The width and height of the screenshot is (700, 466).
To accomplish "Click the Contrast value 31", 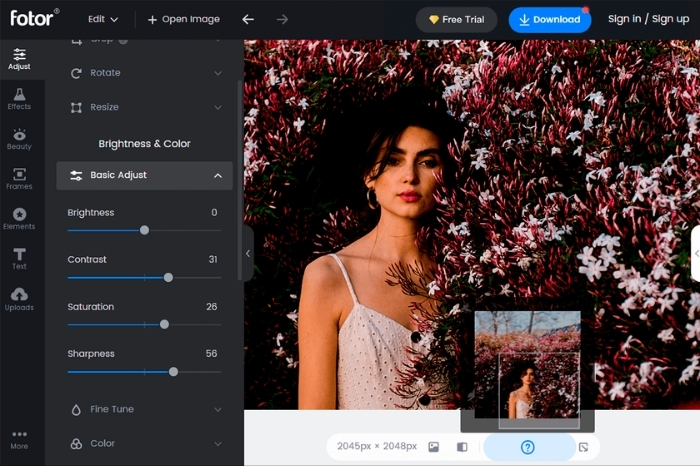I will 213,259.
